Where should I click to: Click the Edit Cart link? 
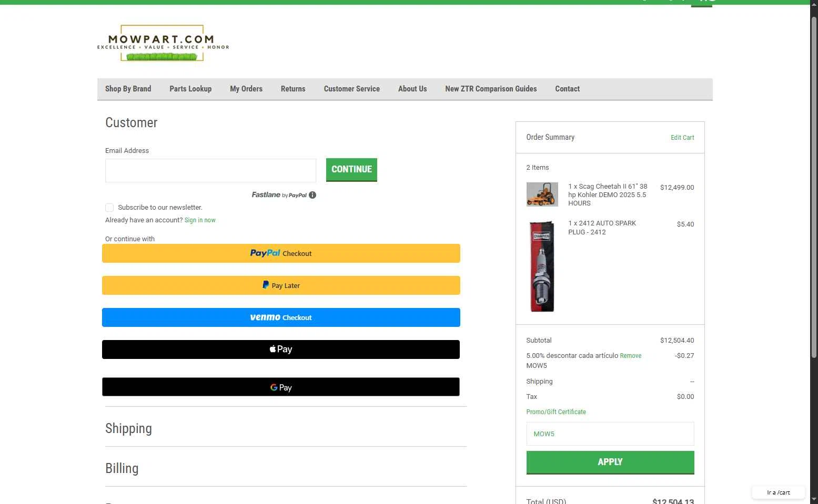(682, 138)
